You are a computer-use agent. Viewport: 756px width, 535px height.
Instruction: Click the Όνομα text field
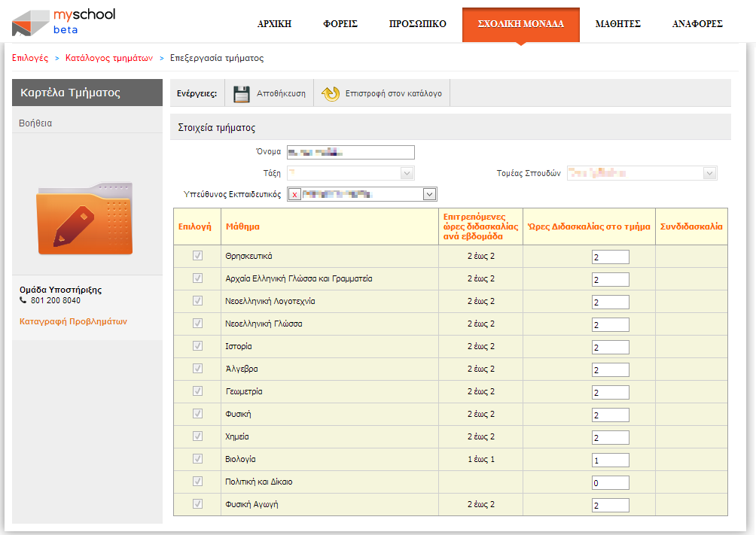click(x=351, y=152)
